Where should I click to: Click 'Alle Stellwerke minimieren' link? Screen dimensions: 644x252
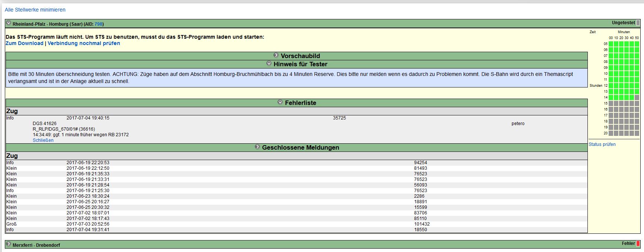pyautogui.click(x=35, y=10)
